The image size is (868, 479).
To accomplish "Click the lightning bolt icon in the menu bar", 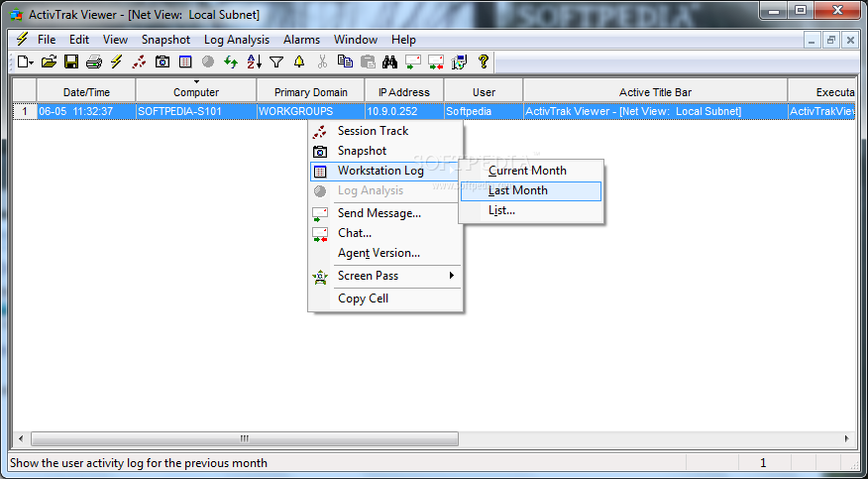I will [22, 40].
